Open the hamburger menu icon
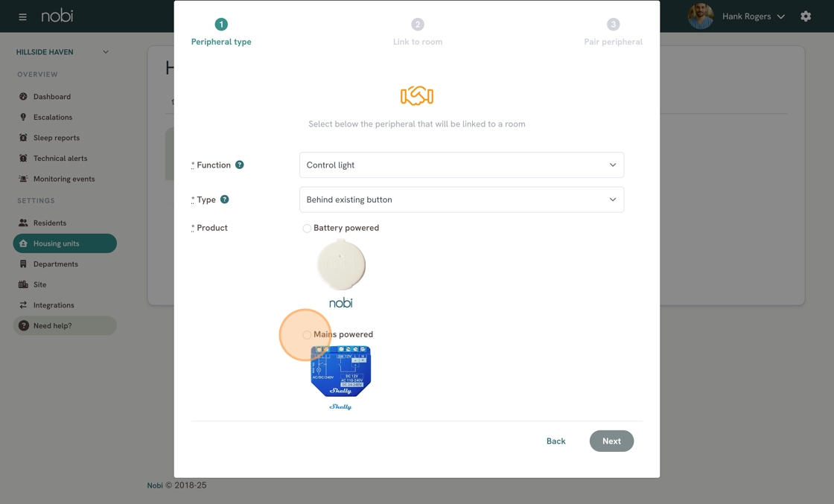This screenshot has width=834, height=504. pyautogui.click(x=22, y=17)
